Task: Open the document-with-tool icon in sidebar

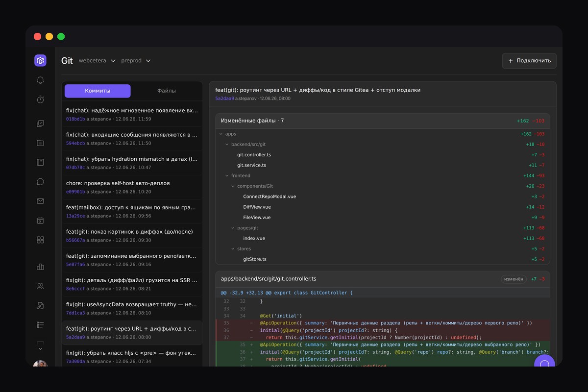Action: click(40, 305)
